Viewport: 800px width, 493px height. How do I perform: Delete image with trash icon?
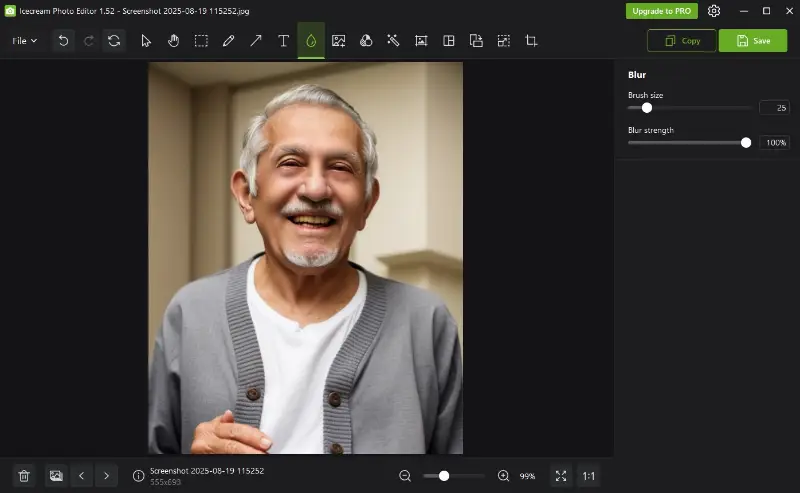coord(24,476)
